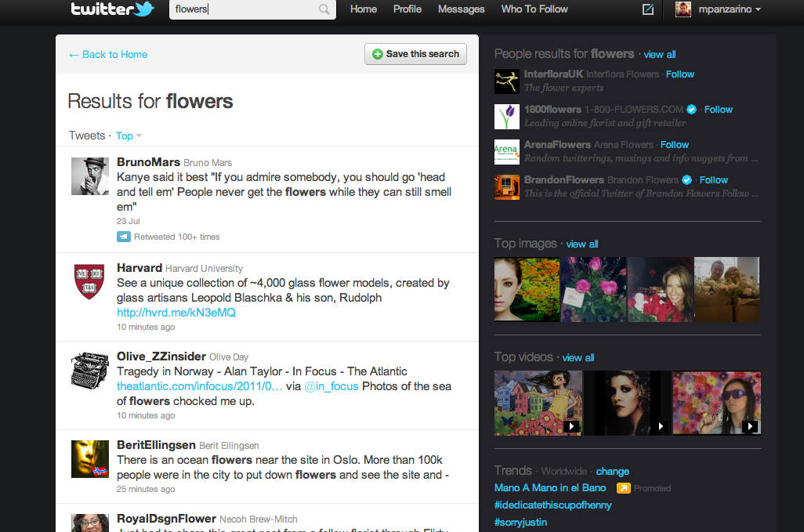Click Harvard shield avatar
The width and height of the screenshot is (804, 532).
[x=90, y=282]
